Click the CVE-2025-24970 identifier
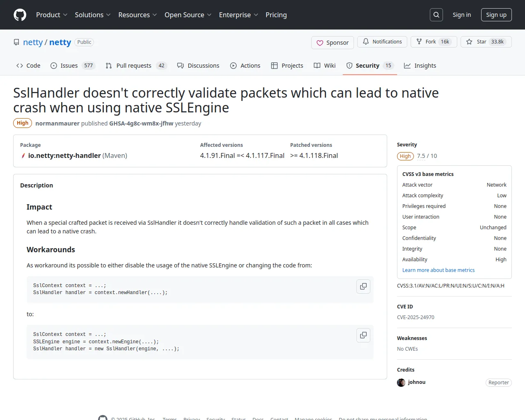Screen dimensions: 525x420 pyautogui.click(x=415, y=317)
